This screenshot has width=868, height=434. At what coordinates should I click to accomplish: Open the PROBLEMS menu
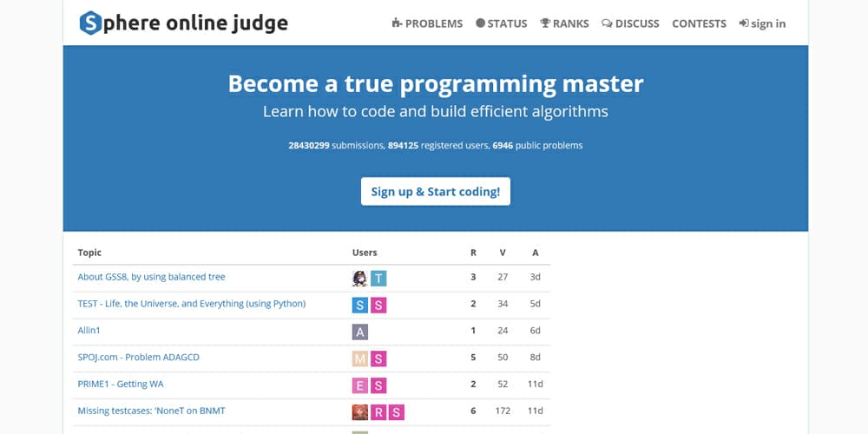[427, 23]
